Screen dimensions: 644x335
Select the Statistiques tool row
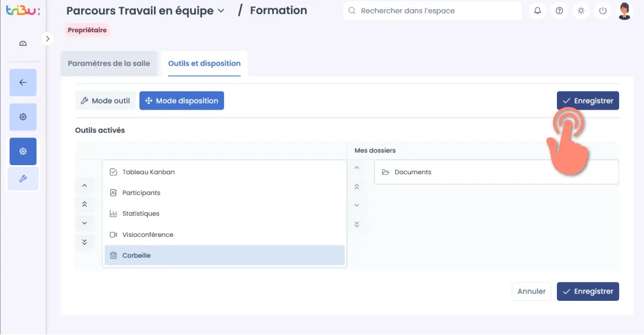click(x=224, y=214)
